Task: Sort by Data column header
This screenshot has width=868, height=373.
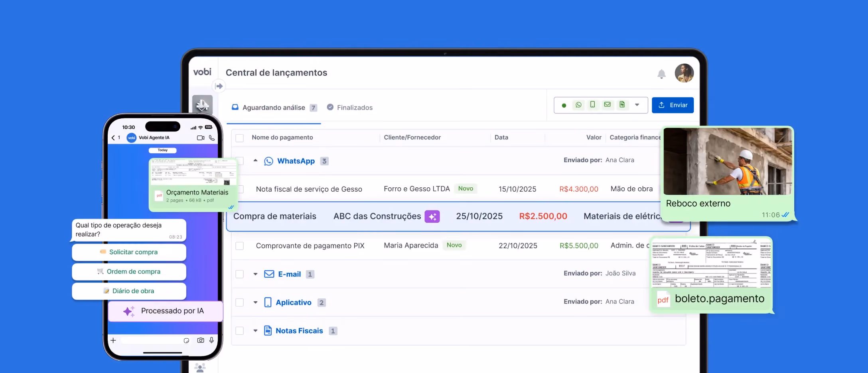Action: [x=501, y=137]
